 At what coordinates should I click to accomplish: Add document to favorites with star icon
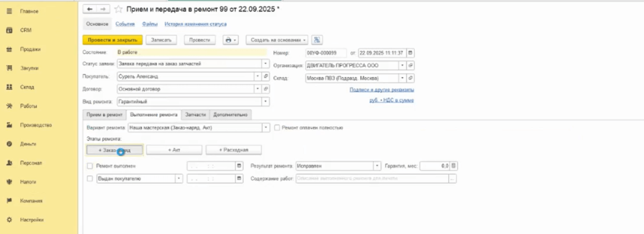(x=118, y=9)
